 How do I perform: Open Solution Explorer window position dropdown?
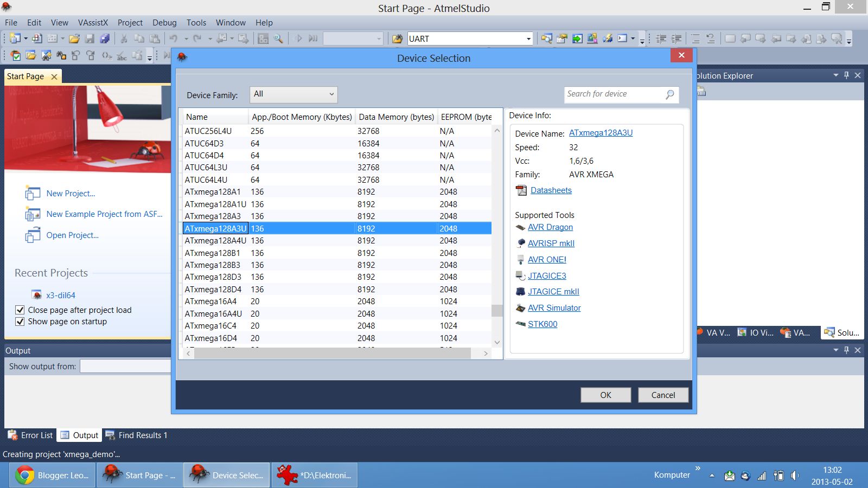(x=835, y=75)
